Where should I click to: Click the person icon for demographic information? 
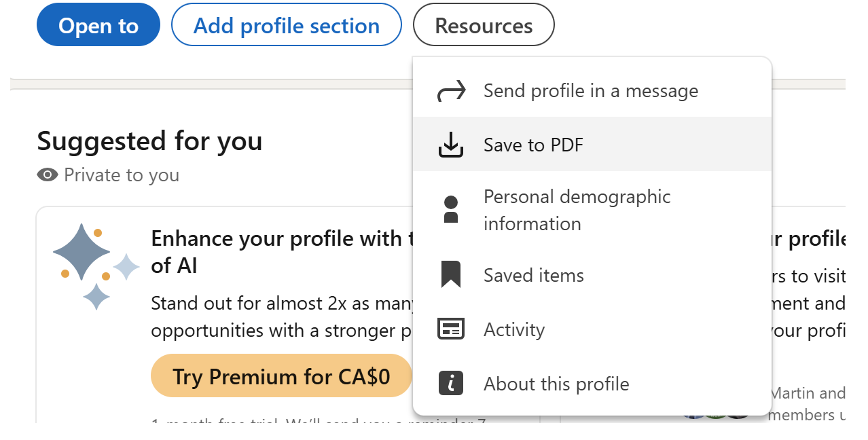pos(451,209)
